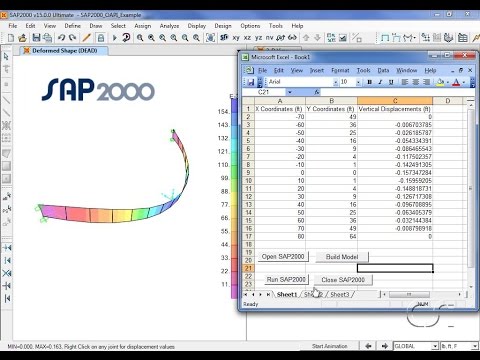Click the Open file folder icon in SAP2000
The height and width of the screenshot is (360, 480).
click(22, 38)
